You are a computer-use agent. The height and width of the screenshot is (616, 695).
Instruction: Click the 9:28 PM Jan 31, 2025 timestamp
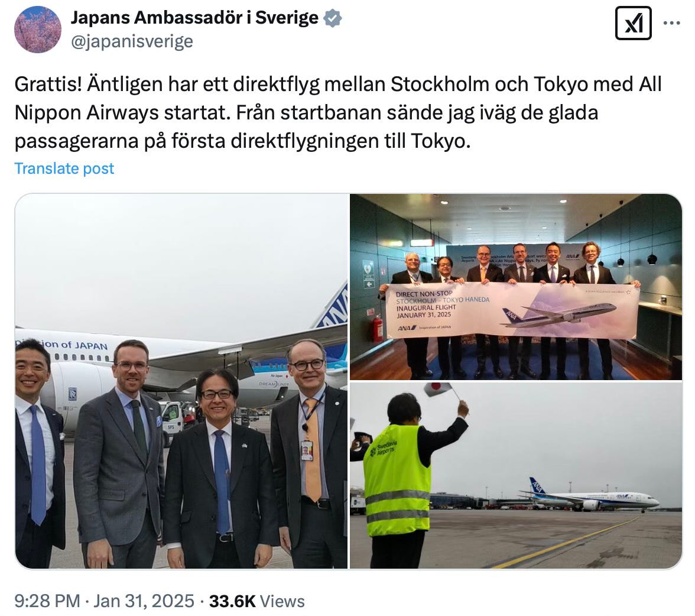(x=104, y=601)
